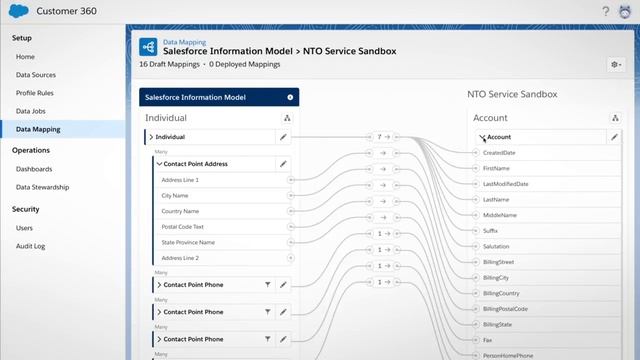Open Data Sources in sidebar

pos(36,75)
